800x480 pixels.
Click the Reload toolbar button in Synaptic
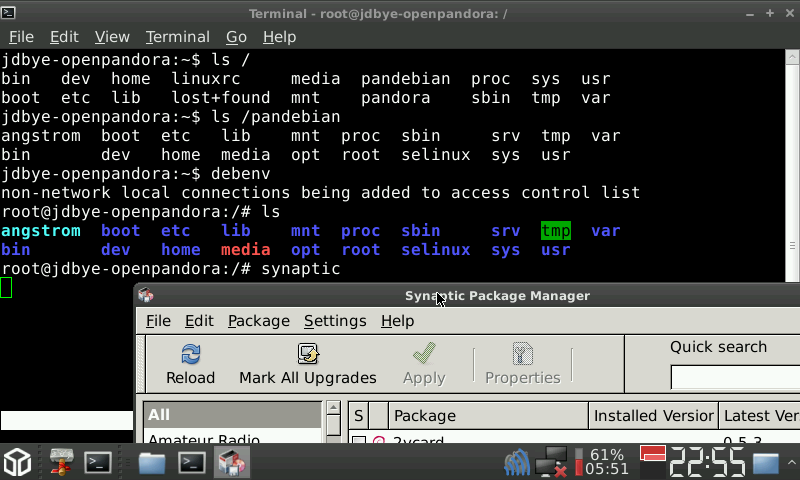click(190, 364)
